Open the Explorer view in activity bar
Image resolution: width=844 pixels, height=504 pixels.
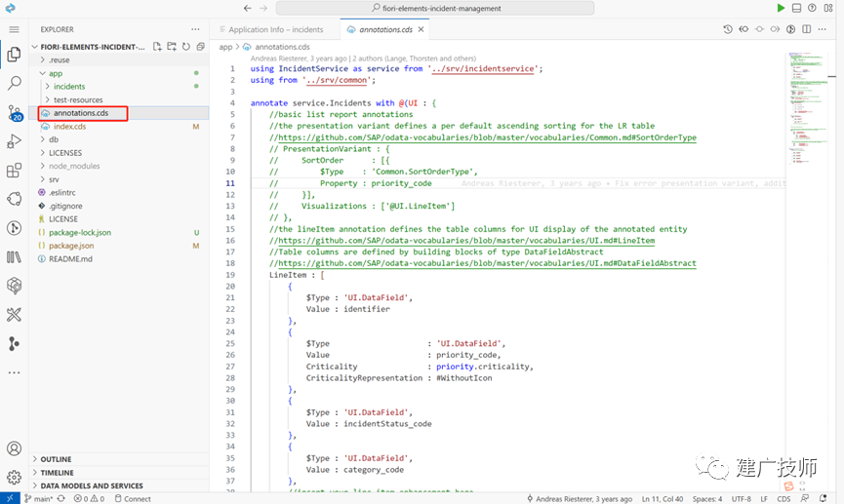14,55
